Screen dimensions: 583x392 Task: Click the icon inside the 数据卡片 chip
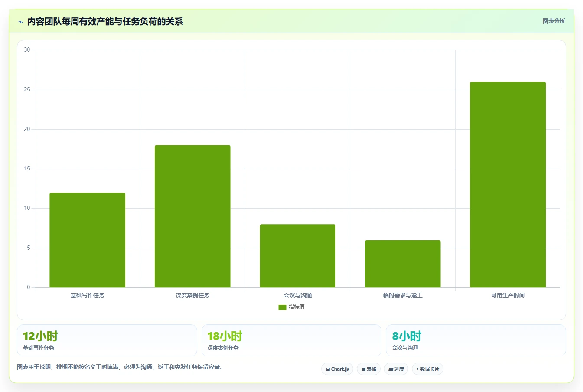click(417, 369)
